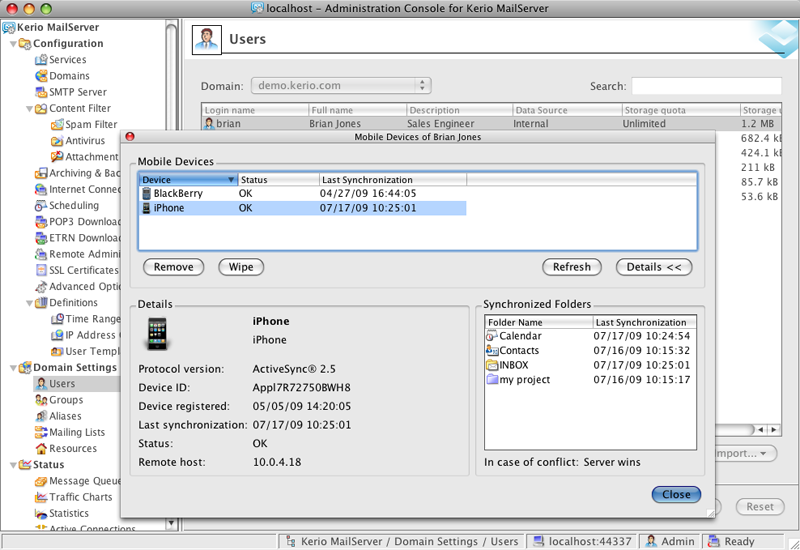Viewport: 800px width, 550px height.
Task: Open Message Queue icon
Action: click(x=41, y=481)
